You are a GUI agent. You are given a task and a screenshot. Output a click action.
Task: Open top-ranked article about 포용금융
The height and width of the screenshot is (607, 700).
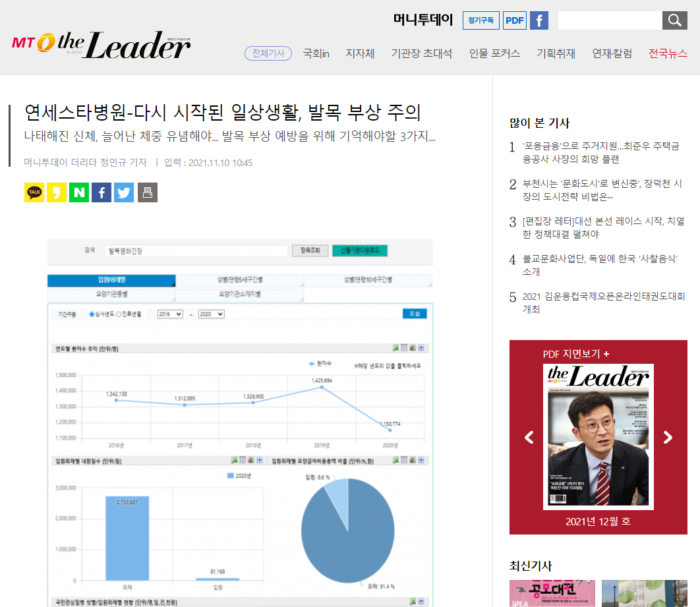point(601,153)
